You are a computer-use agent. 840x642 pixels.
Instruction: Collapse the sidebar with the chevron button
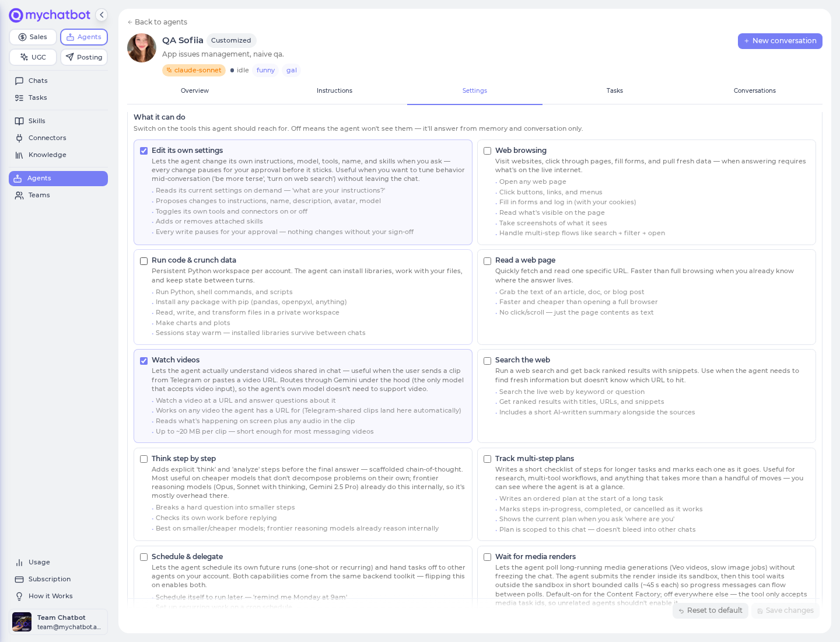pos(101,15)
